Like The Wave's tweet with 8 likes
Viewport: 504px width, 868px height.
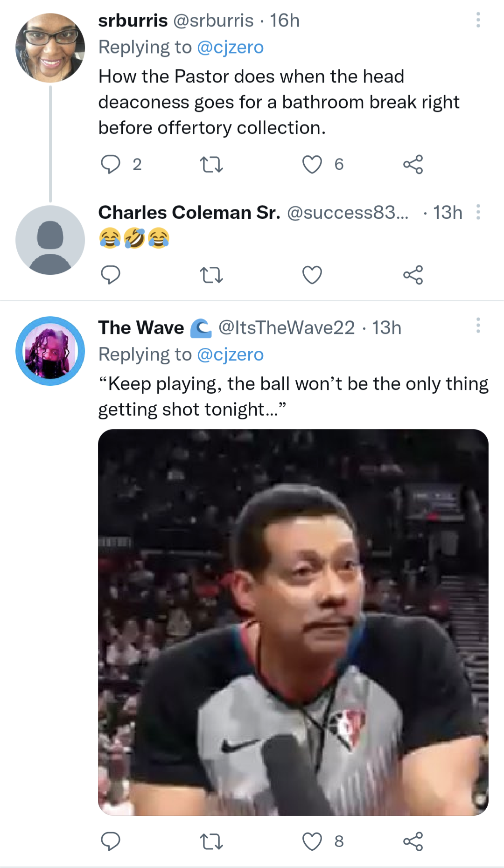(x=312, y=841)
